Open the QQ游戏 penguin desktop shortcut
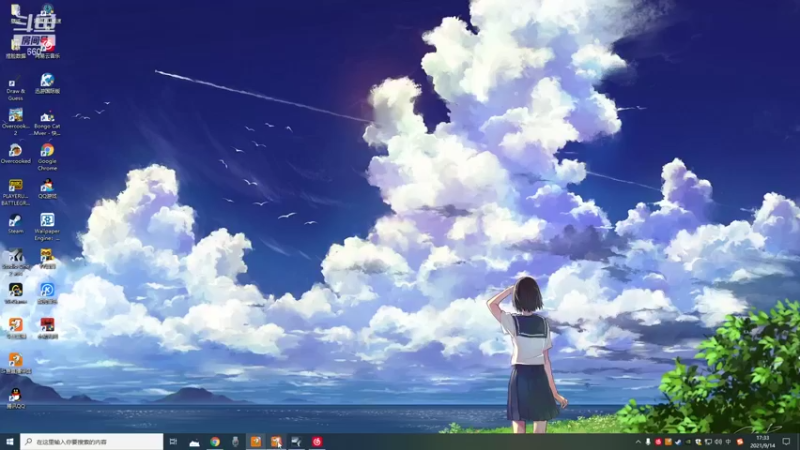800x450 pixels. point(47,189)
